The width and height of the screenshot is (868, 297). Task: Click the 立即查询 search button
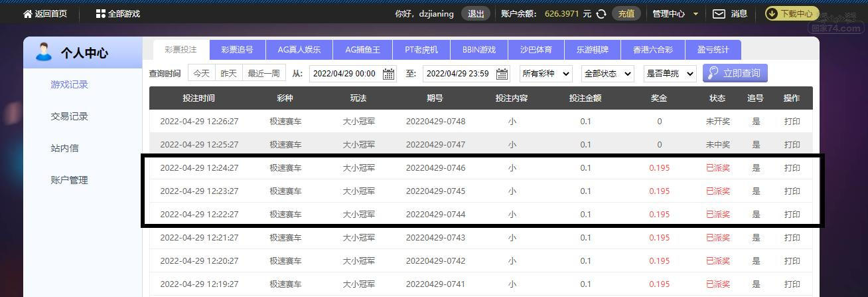coord(735,73)
